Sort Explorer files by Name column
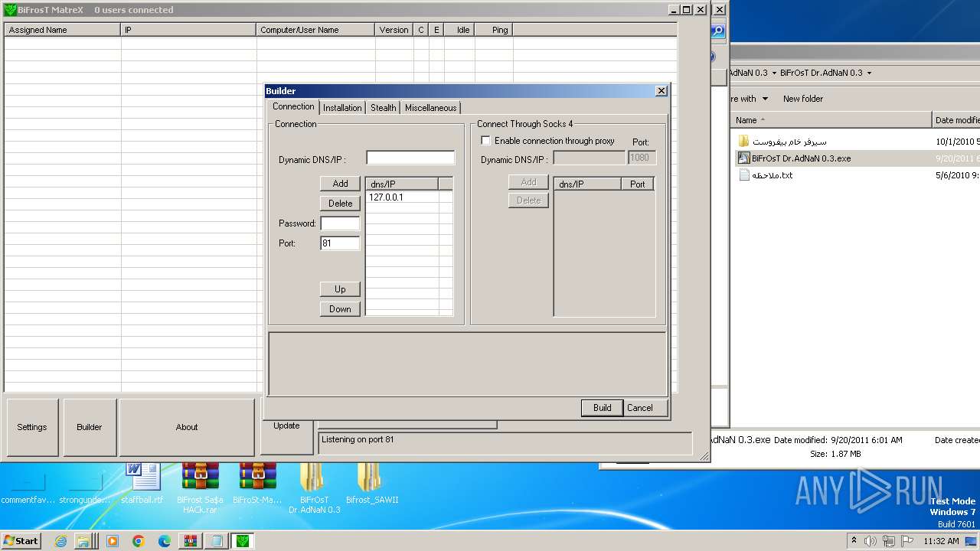Viewport: 980px width, 551px height. tap(831, 120)
